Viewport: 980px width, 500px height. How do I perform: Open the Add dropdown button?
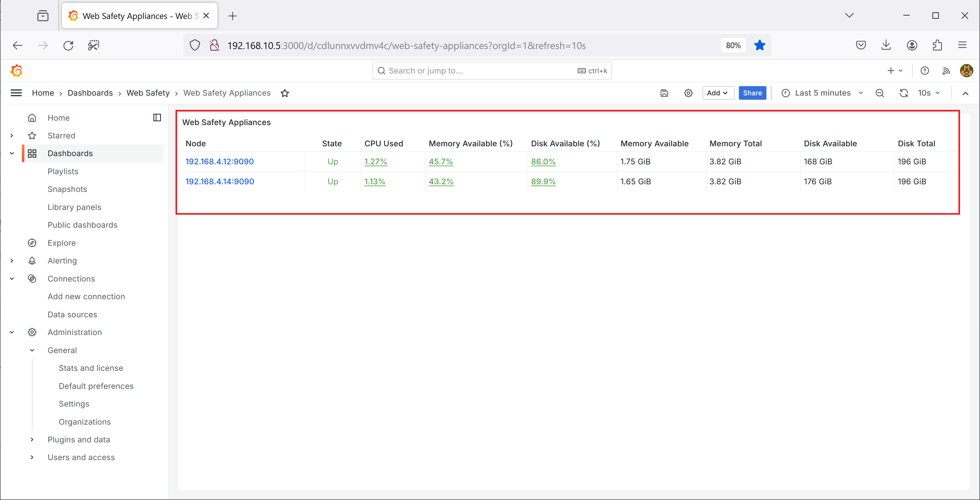[718, 93]
